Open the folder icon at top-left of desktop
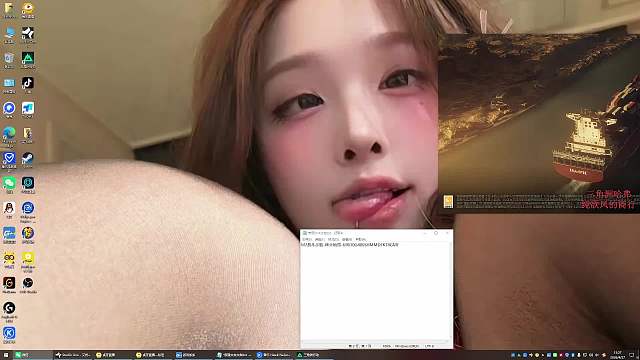640x360 pixels. 9,10
